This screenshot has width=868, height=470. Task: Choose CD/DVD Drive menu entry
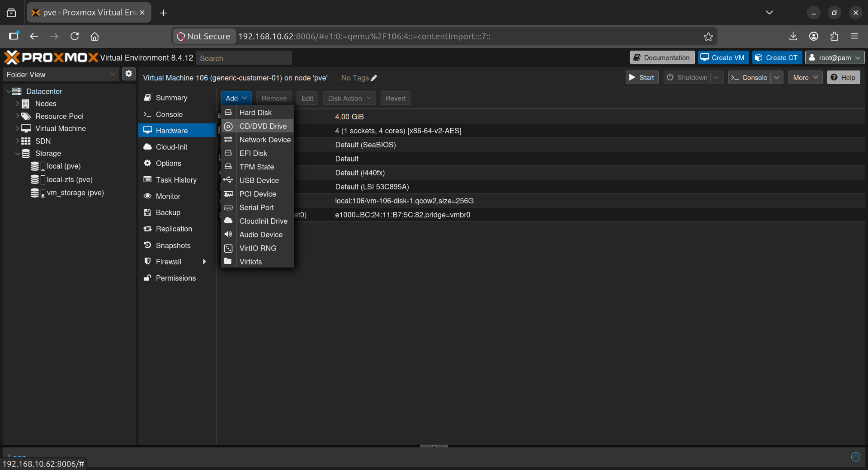257,126
